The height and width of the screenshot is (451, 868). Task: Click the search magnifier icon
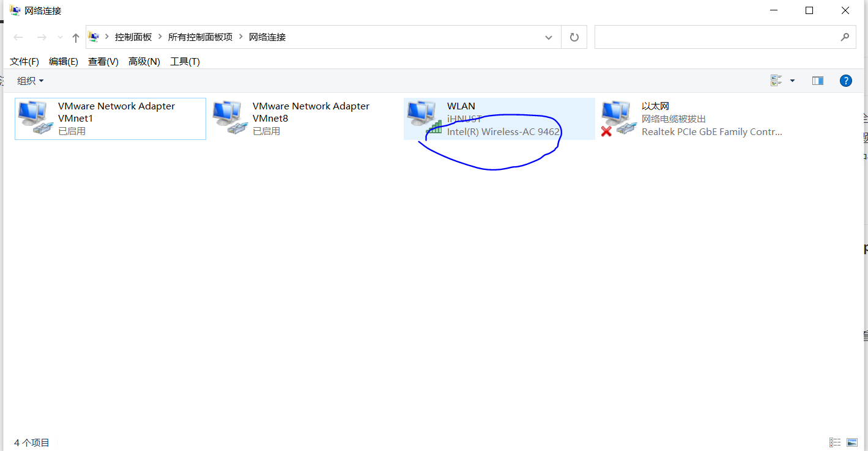click(845, 37)
